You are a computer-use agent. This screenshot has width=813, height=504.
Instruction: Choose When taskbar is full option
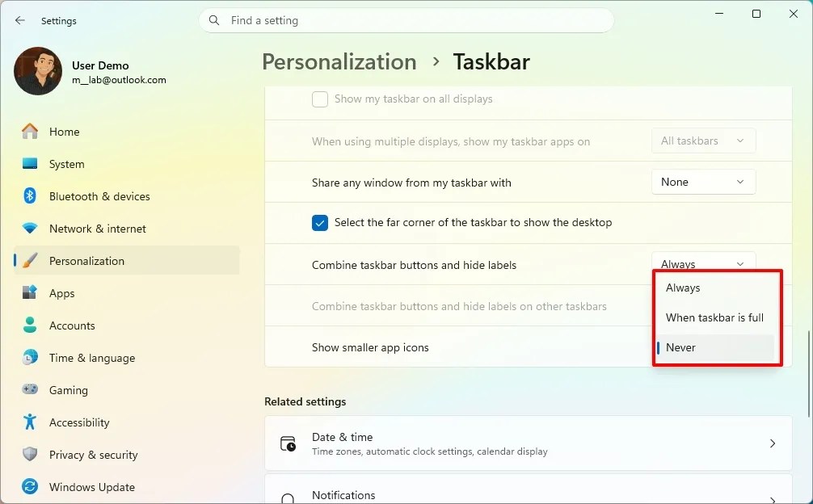click(x=715, y=317)
